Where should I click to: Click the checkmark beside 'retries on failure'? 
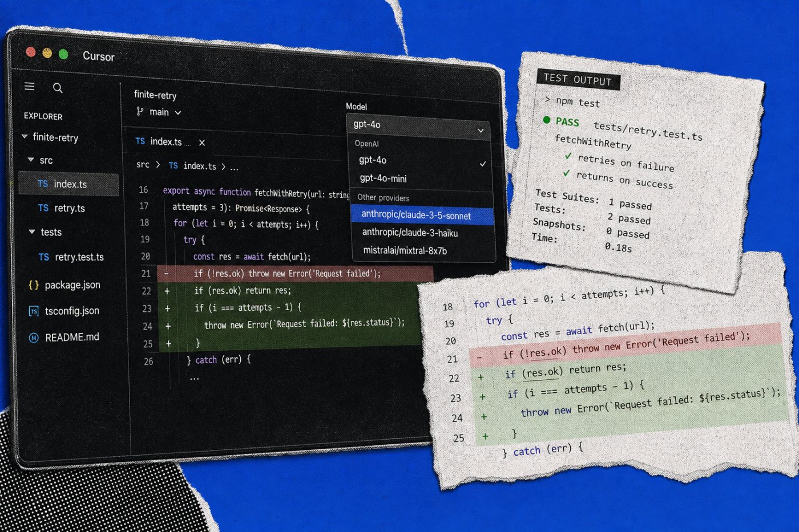coord(568,156)
